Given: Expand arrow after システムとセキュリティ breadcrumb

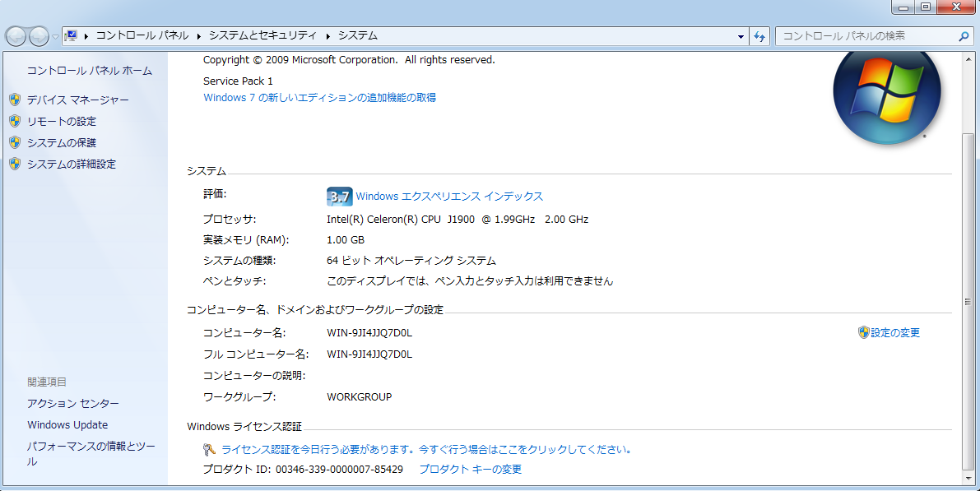Looking at the screenshot, I should click(327, 36).
